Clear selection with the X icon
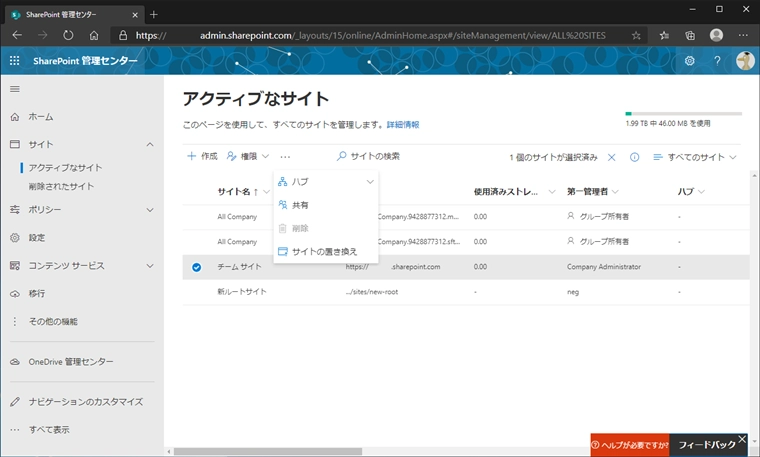The width and height of the screenshot is (760, 457). 612,157
